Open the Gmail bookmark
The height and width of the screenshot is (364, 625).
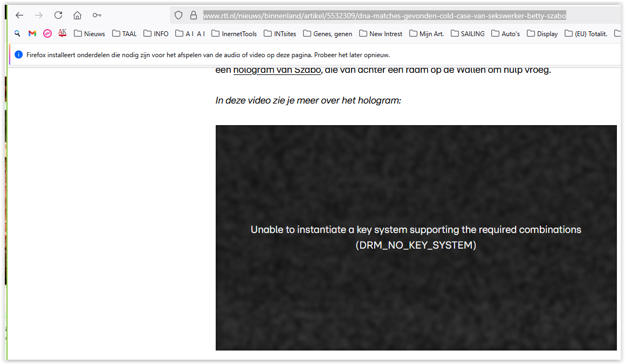(32, 33)
